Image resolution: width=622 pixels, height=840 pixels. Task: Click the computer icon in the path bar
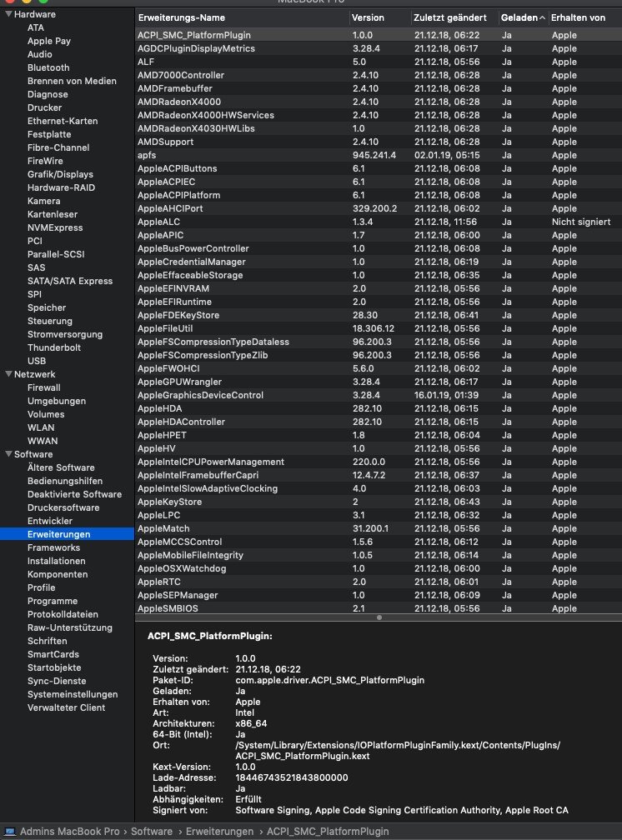11,832
